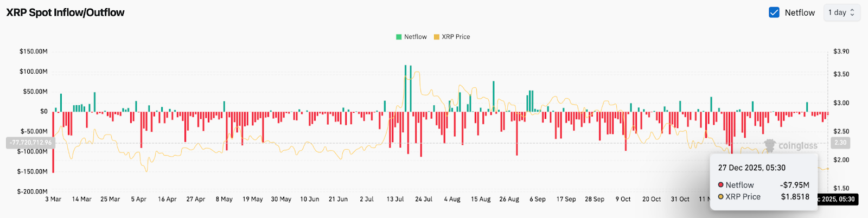Click the -77,720,712.96 crosshair label on the left axis
The height and width of the screenshot is (218, 868).
pos(30,143)
